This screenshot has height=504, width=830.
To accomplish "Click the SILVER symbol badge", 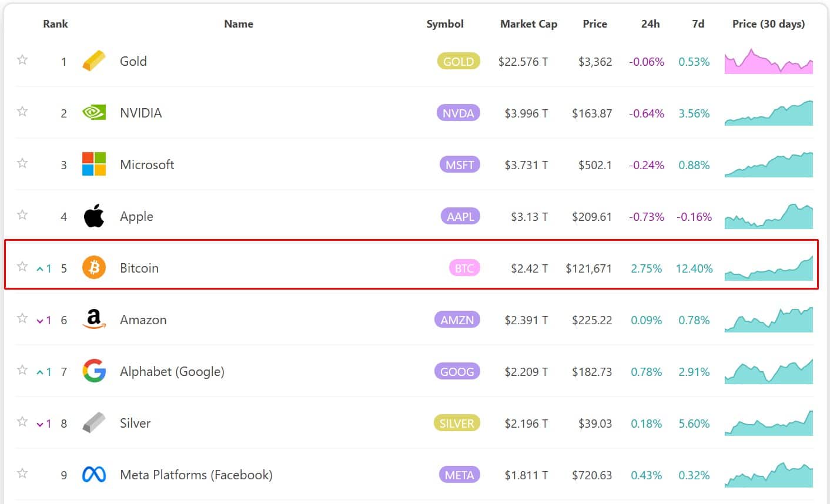I will click(456, 423).
